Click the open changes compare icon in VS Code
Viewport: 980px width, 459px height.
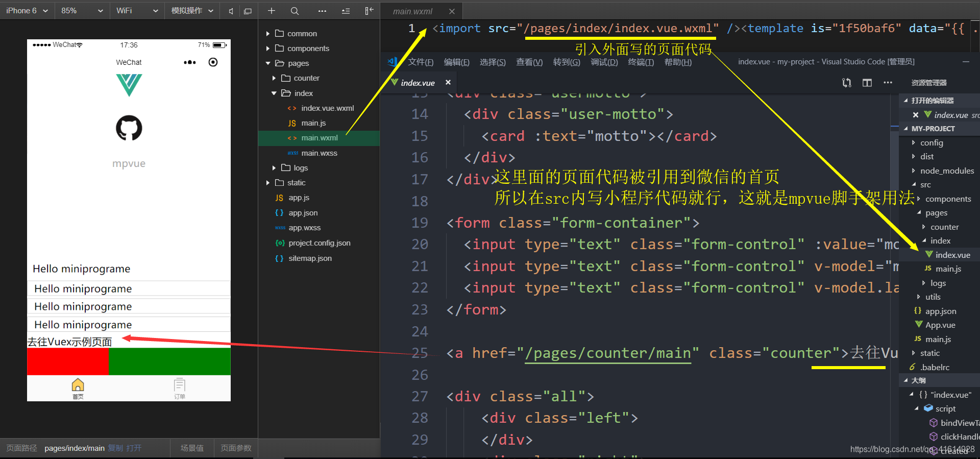tap(847, 83)
